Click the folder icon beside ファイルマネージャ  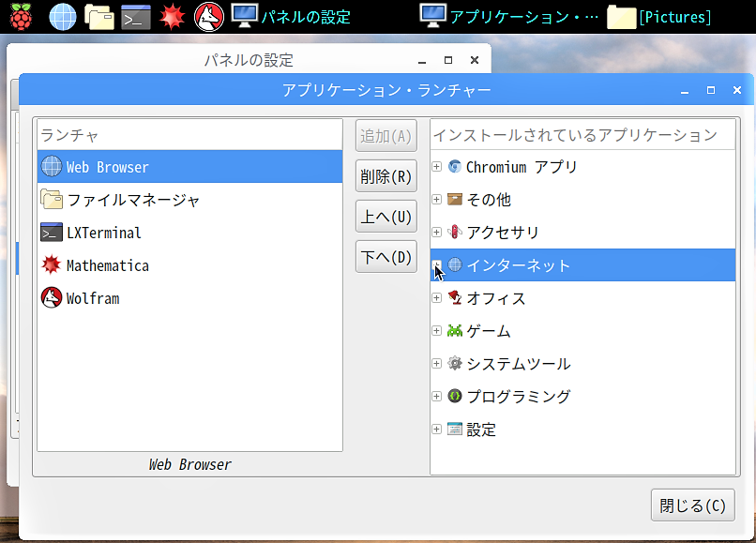[51, 199]
